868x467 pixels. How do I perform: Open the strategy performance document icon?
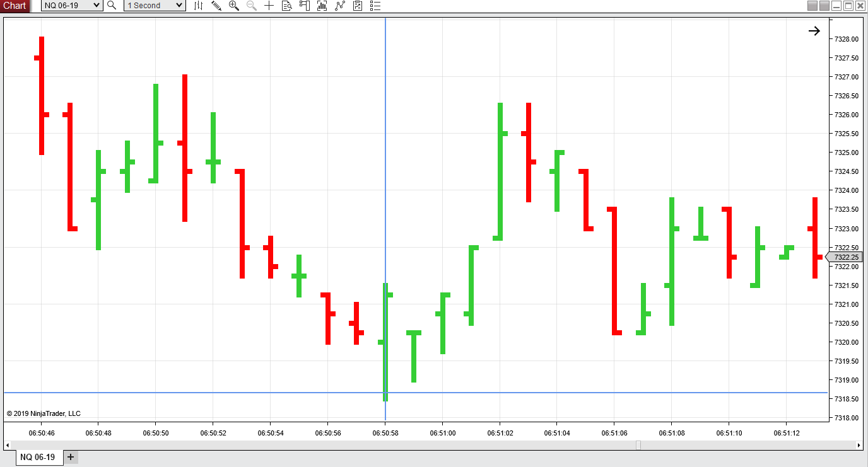(358, 6)
